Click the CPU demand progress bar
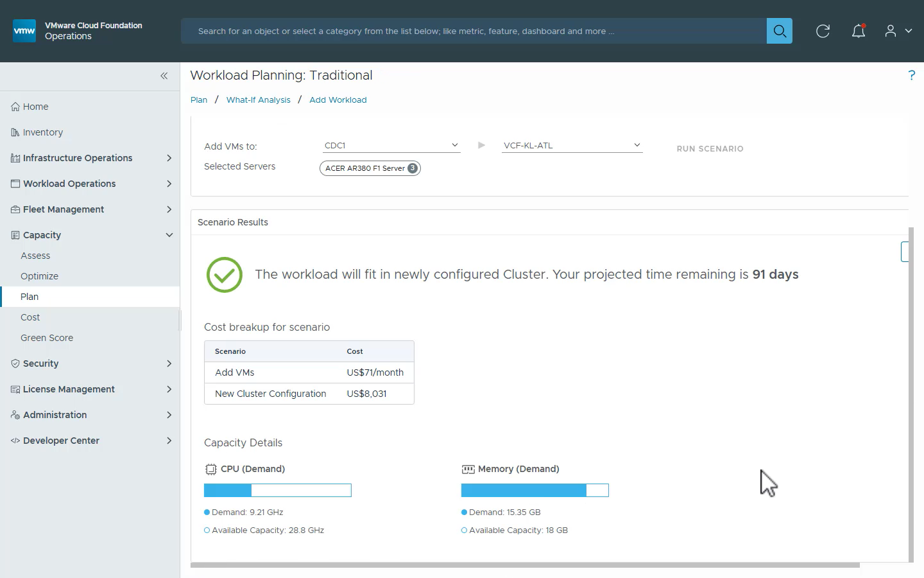 [278, 491]
